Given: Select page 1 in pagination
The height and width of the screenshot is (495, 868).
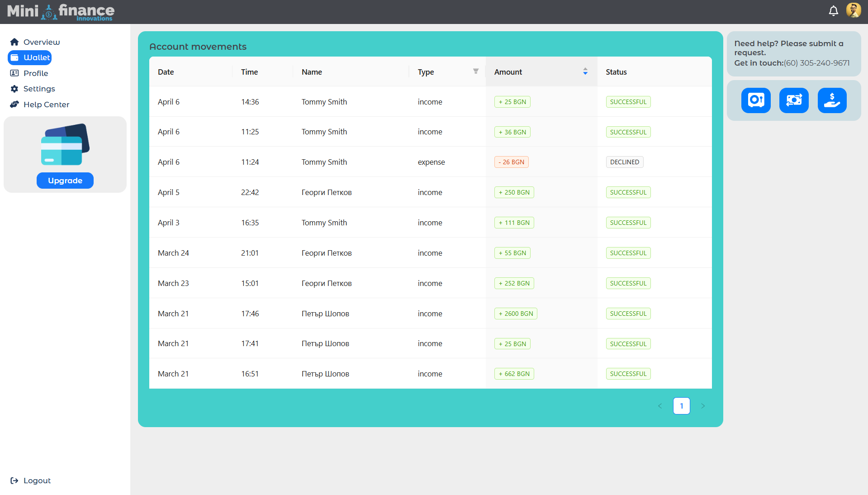Looking at the screenshot, I should (x=681, y=406).
